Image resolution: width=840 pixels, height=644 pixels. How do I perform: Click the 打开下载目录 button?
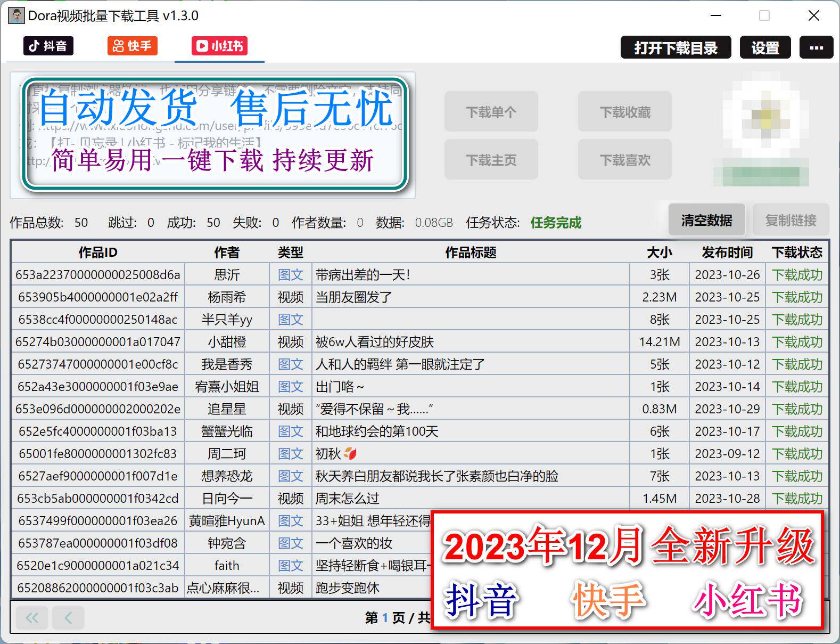[676, 48]
